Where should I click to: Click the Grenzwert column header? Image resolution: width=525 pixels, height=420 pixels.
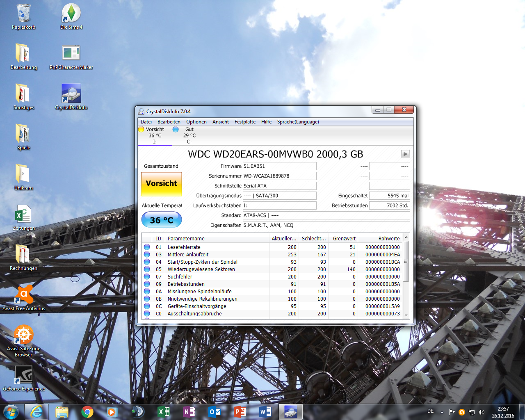click(x=343, y=238)
